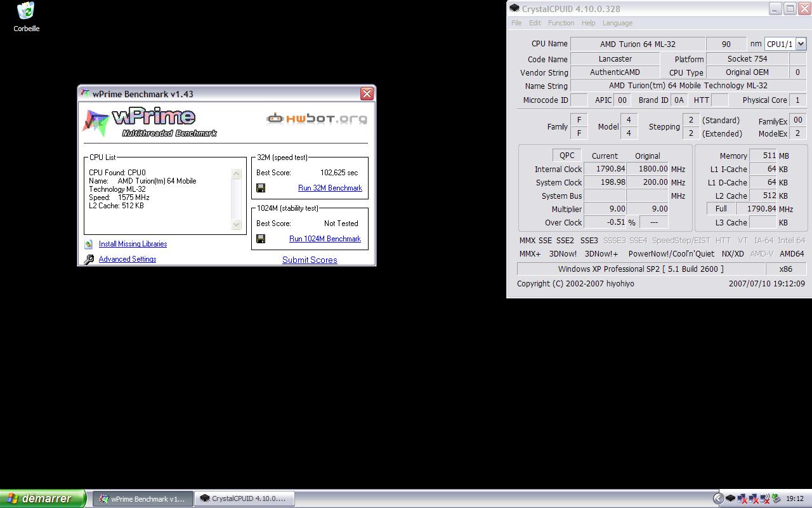The height and width of the screenshot is (508, 812).
Task: Click the AMD64 feature label
Action: click(x=792, y=254)
